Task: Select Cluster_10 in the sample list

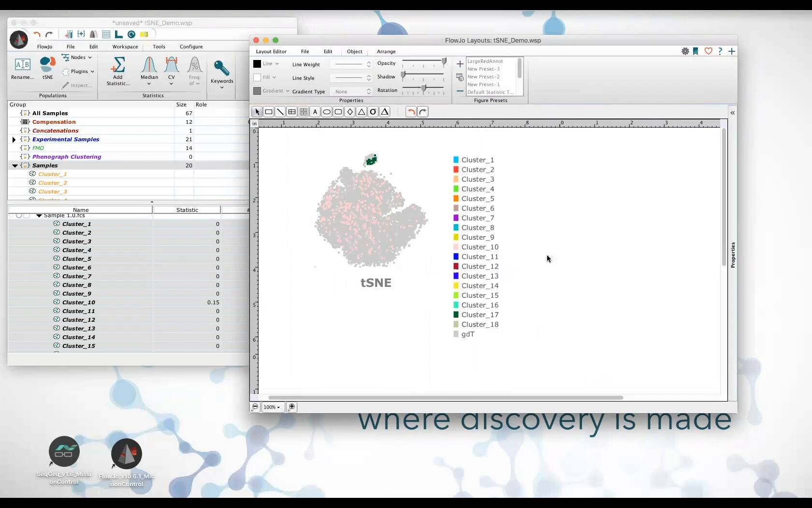Action: click(79, 302)
